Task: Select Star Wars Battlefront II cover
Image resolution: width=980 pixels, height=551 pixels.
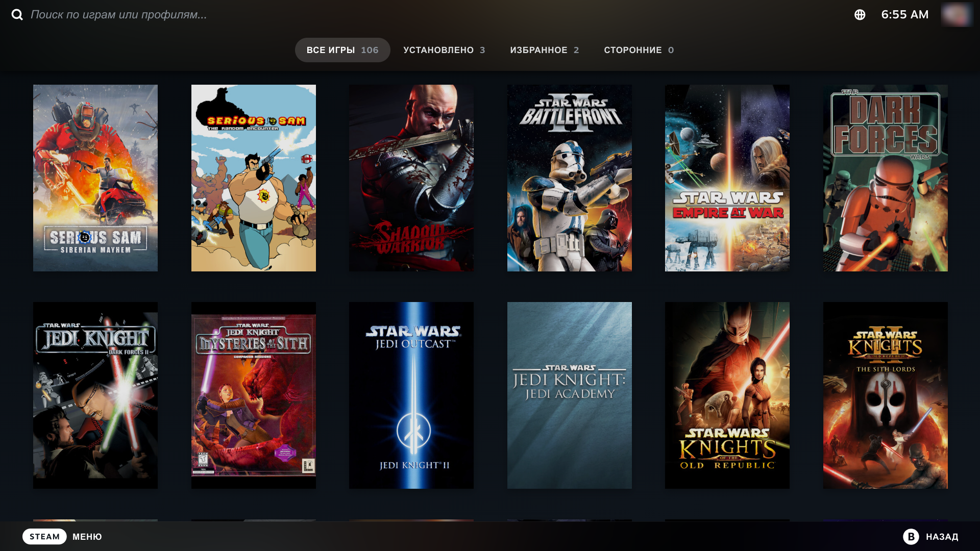Action: 570,178
